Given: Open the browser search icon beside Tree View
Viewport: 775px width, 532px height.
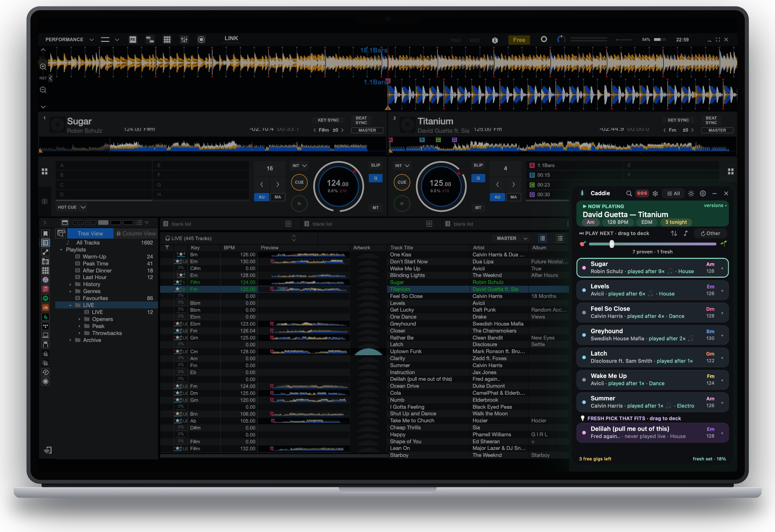Looking at the screenshot, I should click(x=61, y=233).
